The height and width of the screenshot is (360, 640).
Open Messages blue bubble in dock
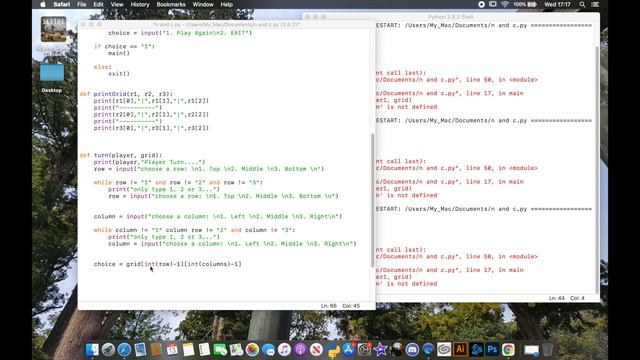268,350
